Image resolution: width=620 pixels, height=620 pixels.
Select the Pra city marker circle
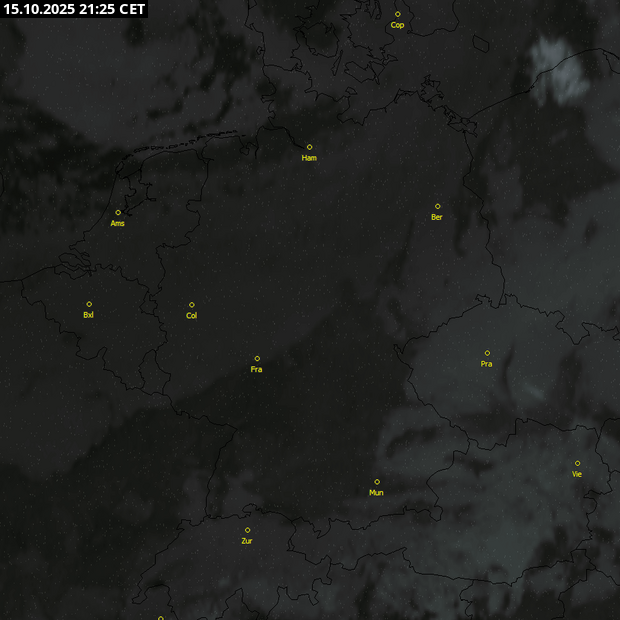[x=487, y=353]
